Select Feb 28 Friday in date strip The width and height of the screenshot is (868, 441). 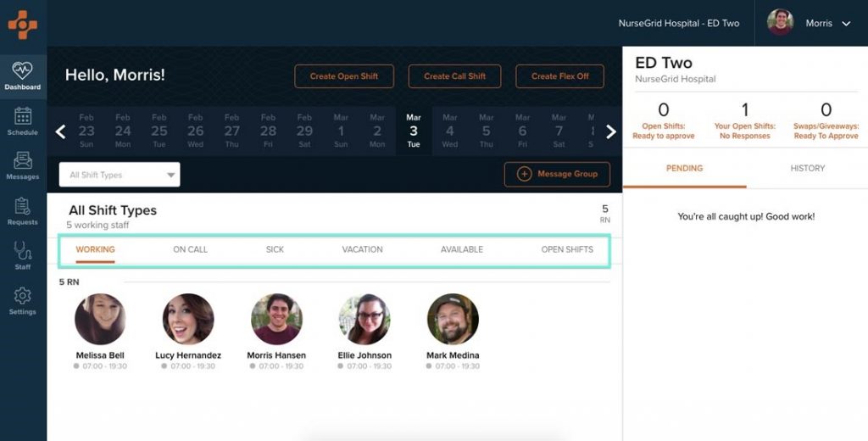tap(268, 131)
